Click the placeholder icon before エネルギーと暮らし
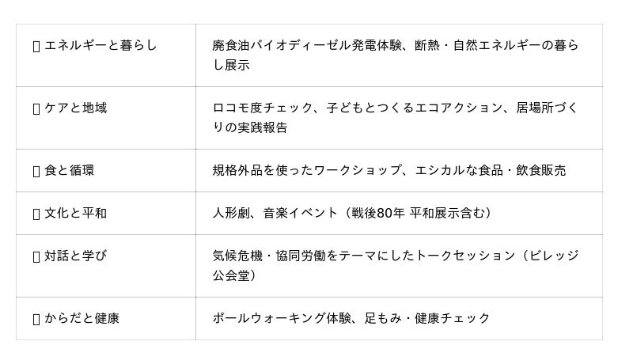 pos(36,46)
